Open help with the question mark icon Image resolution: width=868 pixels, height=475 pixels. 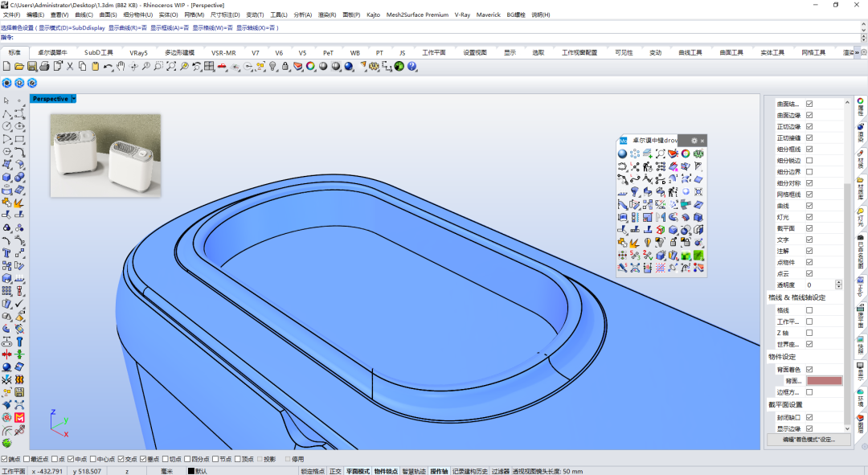[411, 67]
